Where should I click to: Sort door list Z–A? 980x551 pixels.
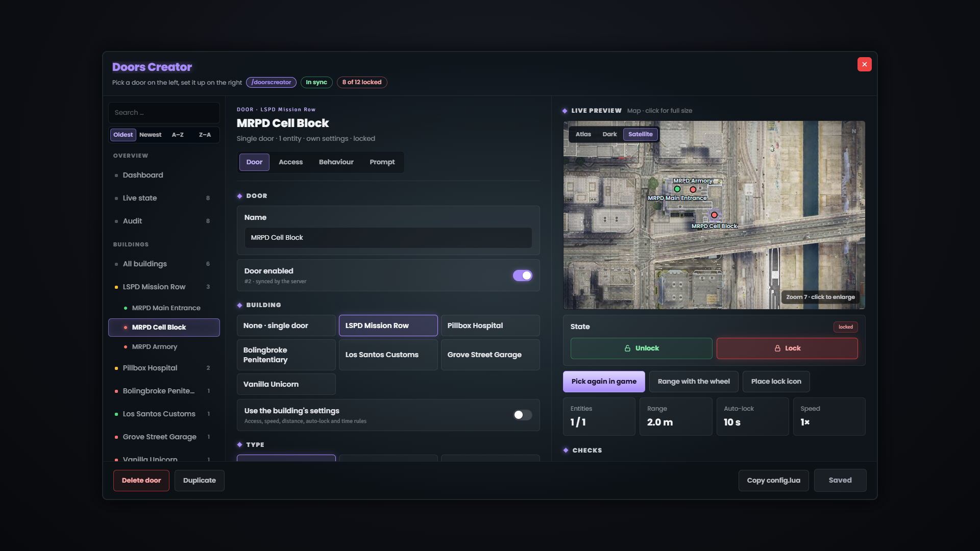point(205,135)
